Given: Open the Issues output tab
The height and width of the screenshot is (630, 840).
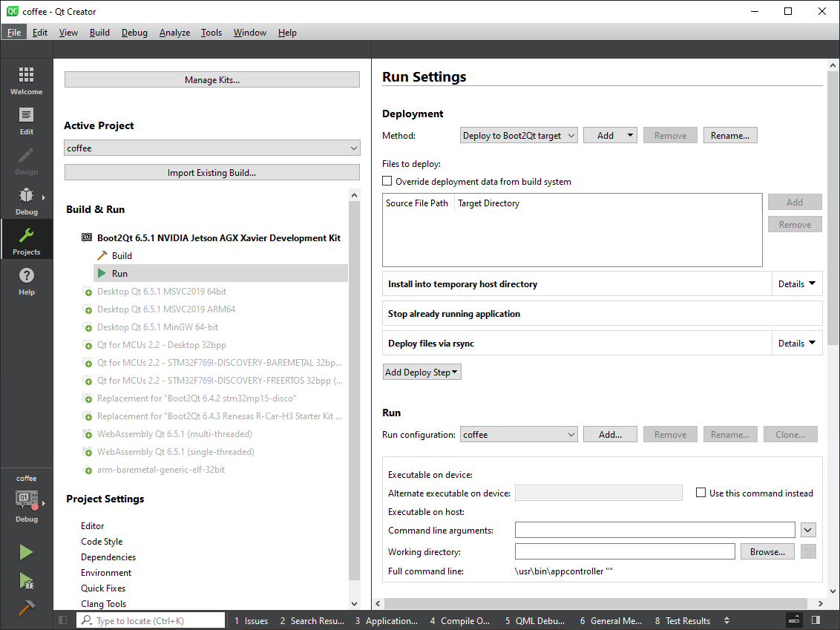Looking at the screenshot, I should click(x=251, y=621).
